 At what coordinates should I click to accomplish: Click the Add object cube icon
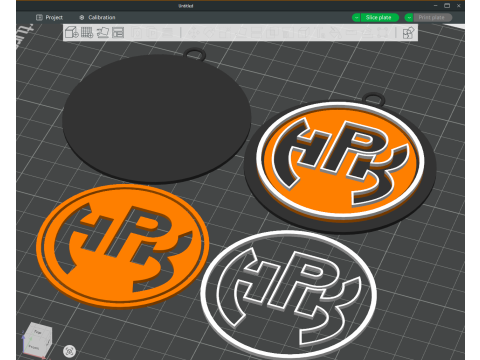click(71, 32)
